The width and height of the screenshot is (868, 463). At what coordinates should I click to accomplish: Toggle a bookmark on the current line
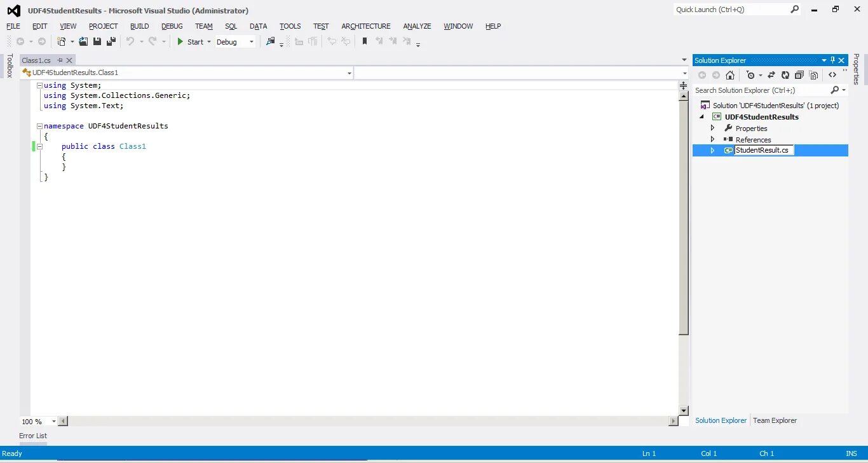point(365,41)
